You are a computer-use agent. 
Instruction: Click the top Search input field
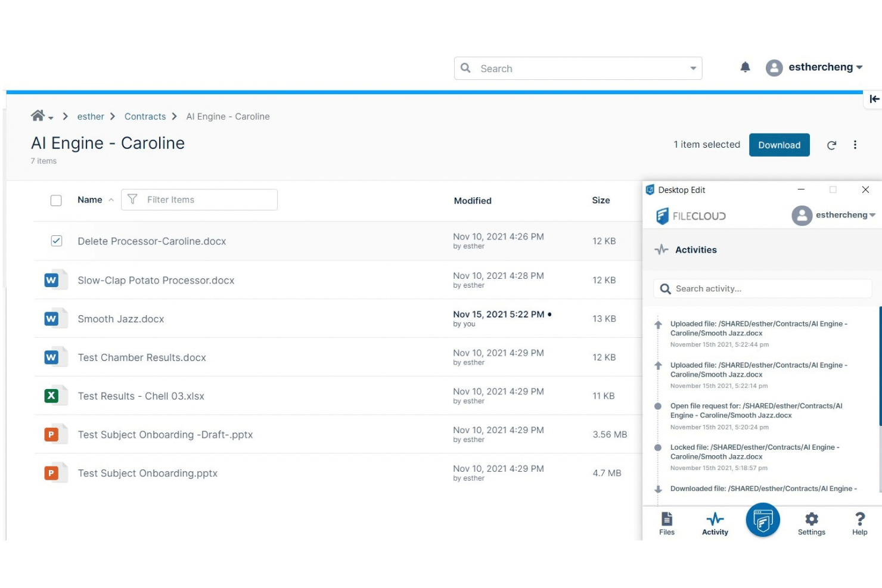(578, 69)
